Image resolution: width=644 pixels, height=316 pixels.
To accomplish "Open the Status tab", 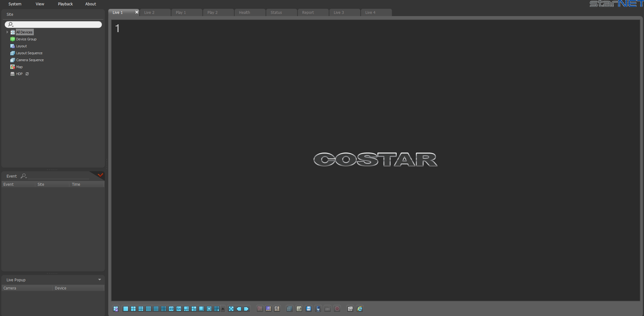I will [281, 13].
